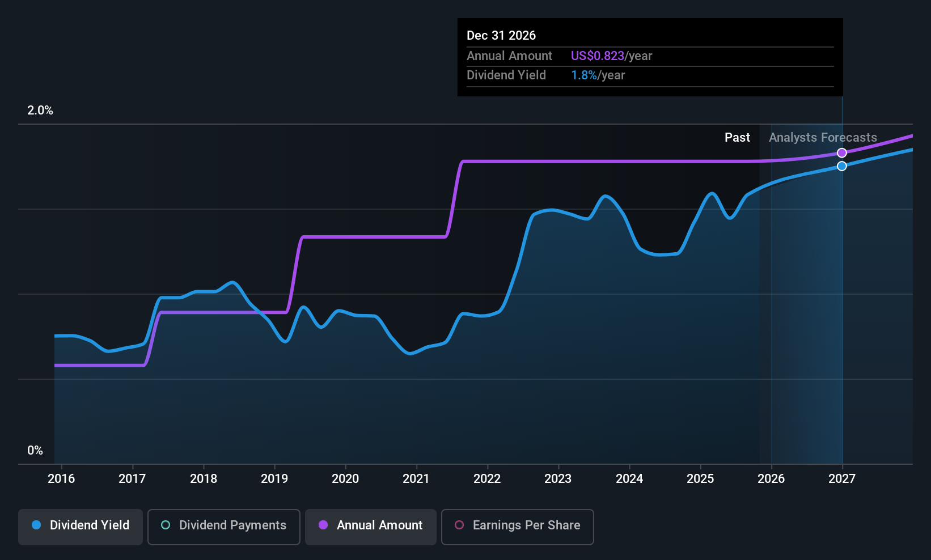Select the blue data point marker on chart
Viewport: 931px width, 560px height.
pos(842,166)
